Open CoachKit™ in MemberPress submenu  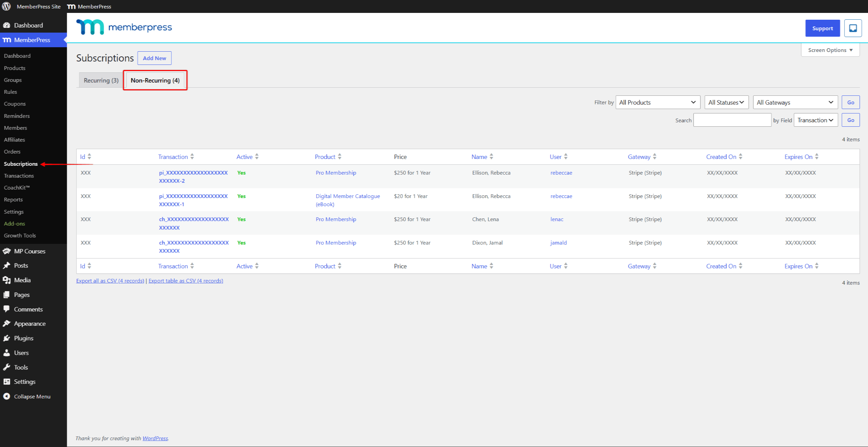click(x=17, y=187)
